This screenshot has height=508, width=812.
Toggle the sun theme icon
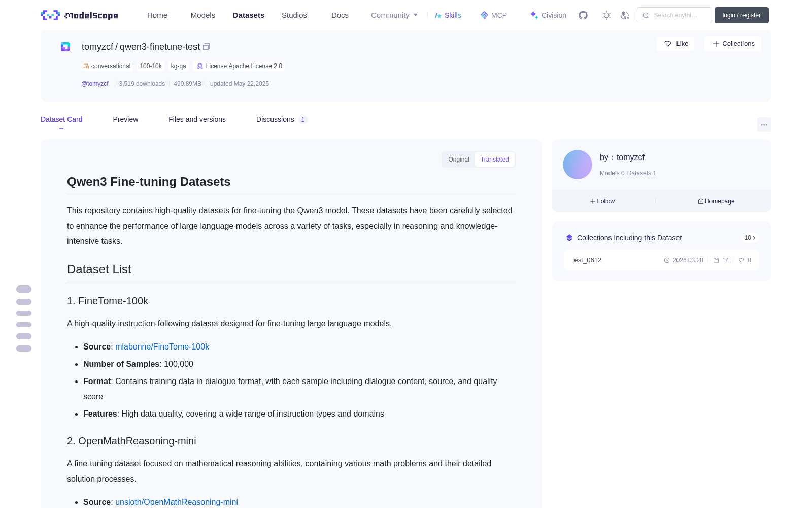click(606, 15)
